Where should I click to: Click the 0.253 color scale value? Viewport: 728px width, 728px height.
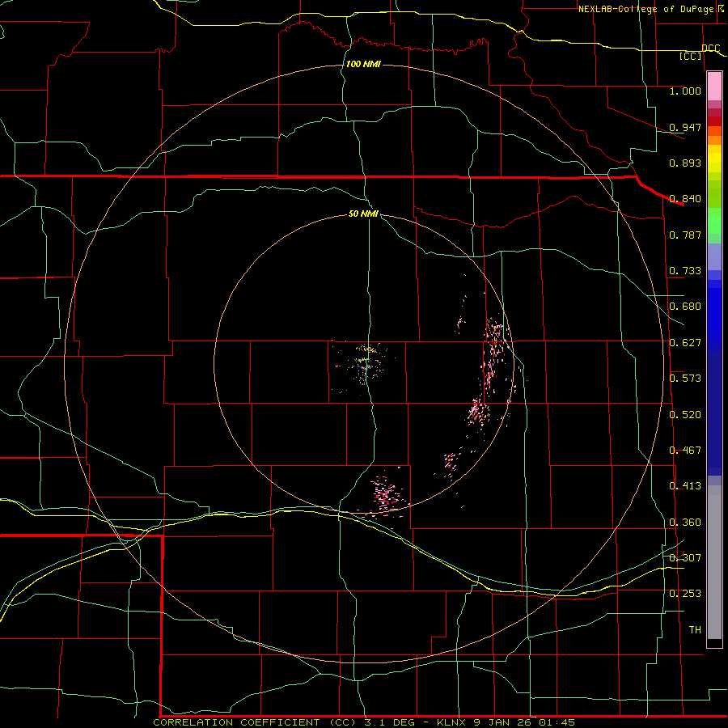click(x=685, y=594)
